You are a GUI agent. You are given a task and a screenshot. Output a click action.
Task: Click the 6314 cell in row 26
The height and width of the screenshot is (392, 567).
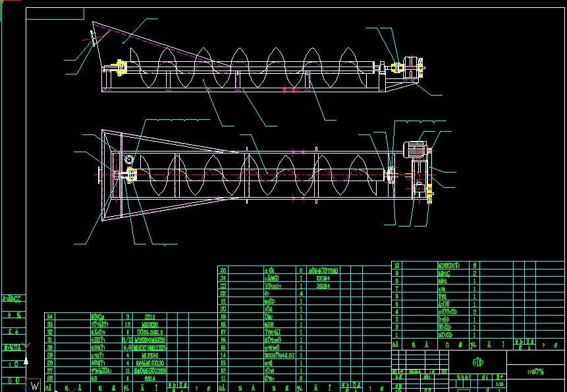coord(149,378)
